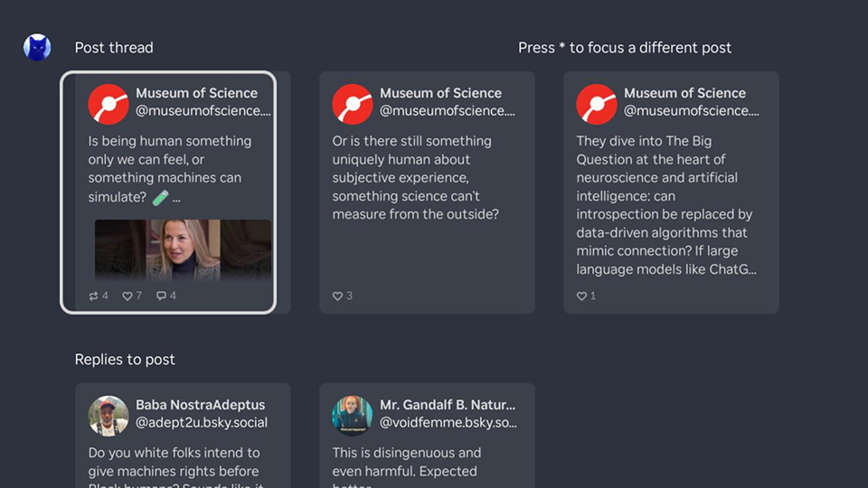Click Museum of Science avatar on third post
The height and width of the screenshot is (488, 868).
point(597,104)
